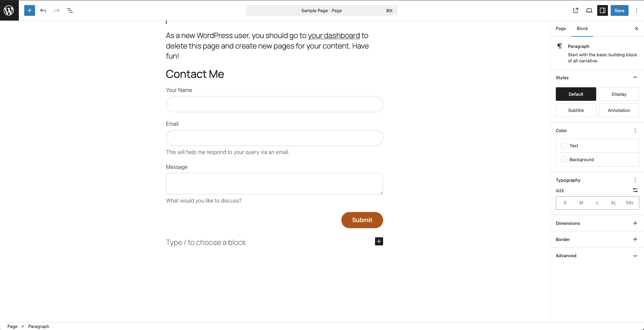Viewport: 644px width, 330px height.
Task: Open the Typography options menu
Action: point(635,180)
